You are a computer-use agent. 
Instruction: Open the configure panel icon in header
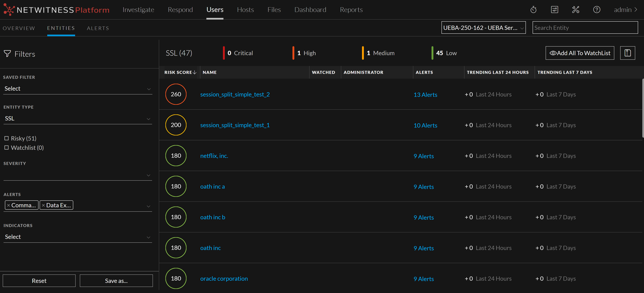pyautogui.click(x=554, y=10)
